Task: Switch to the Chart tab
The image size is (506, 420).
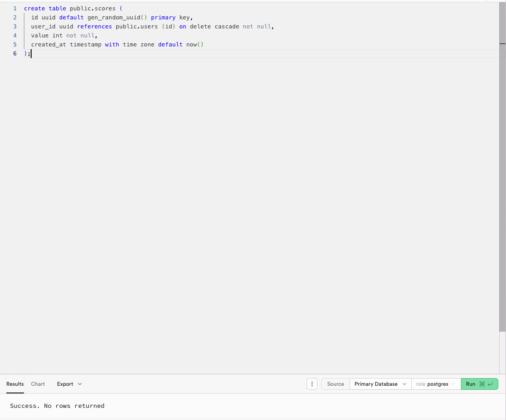Action: tap(38, 384)
